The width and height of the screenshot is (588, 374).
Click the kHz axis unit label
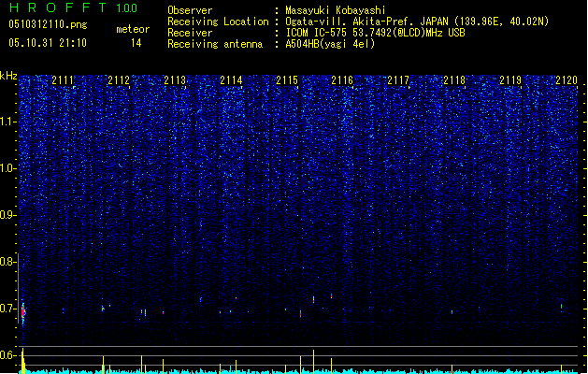click(8, 76)
